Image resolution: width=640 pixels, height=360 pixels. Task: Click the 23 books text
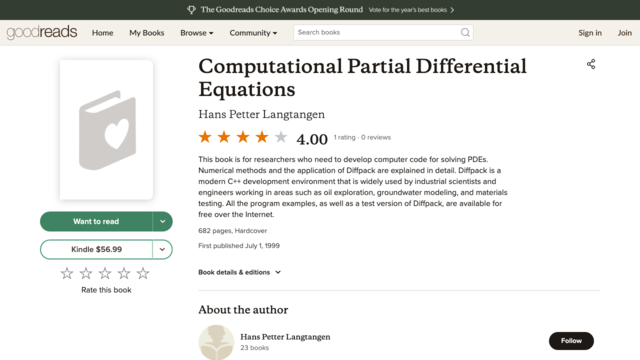coord(254,348)
